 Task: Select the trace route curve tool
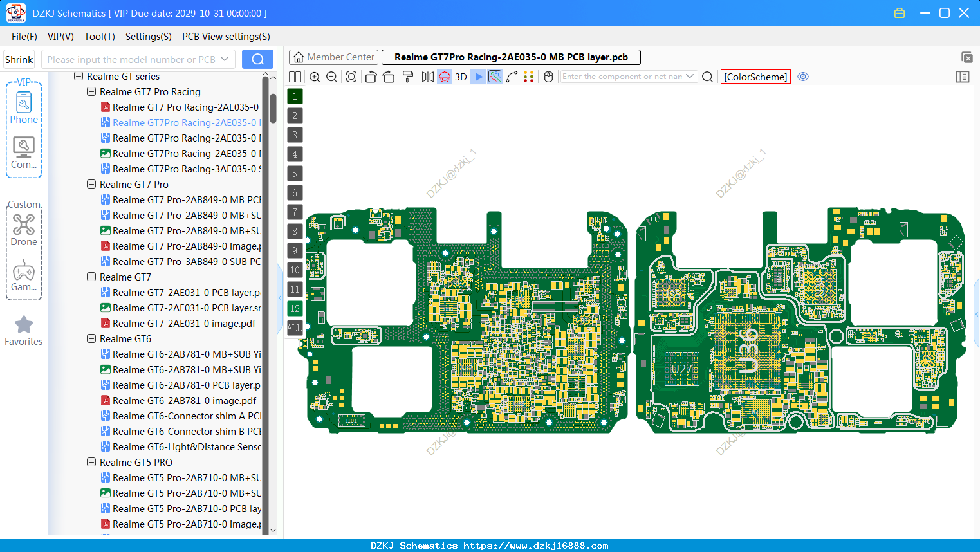(512, 77)
